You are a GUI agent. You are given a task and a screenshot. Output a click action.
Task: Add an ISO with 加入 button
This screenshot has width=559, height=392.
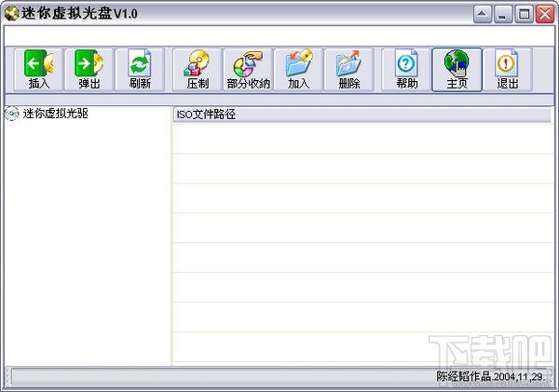tap(299, 70)
